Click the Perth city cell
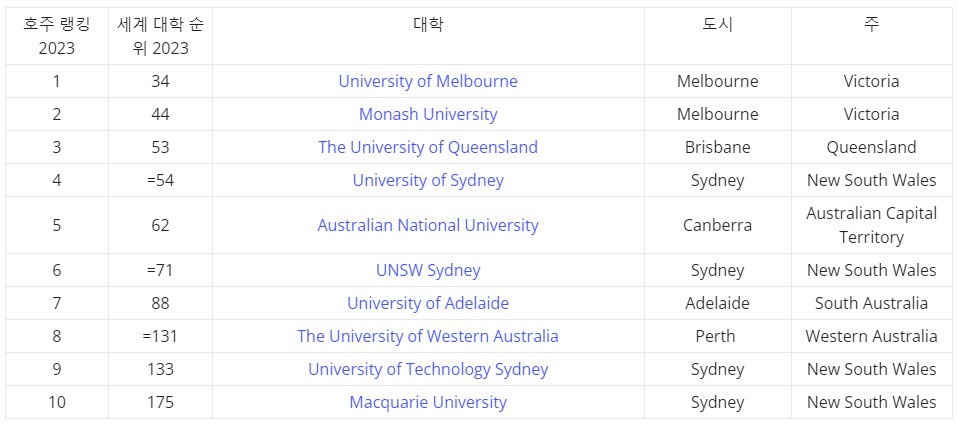 717,337
